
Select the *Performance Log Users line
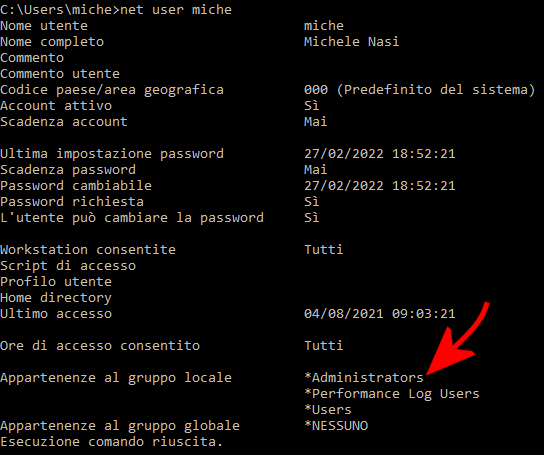392,394
